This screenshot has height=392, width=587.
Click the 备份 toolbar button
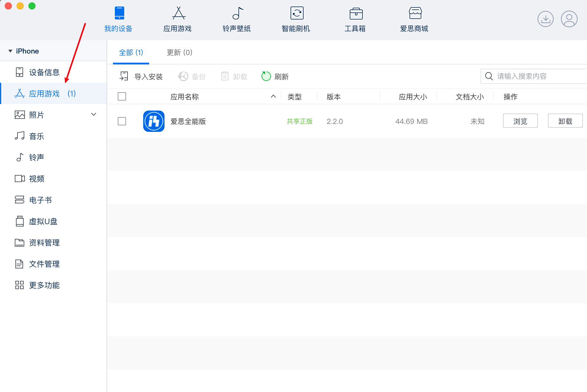192,77
